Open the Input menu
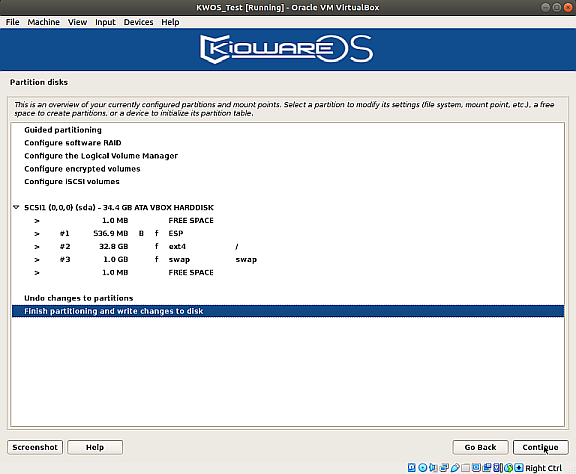The height and width of the screenshot is (474, 576). (x=105, y=22)
